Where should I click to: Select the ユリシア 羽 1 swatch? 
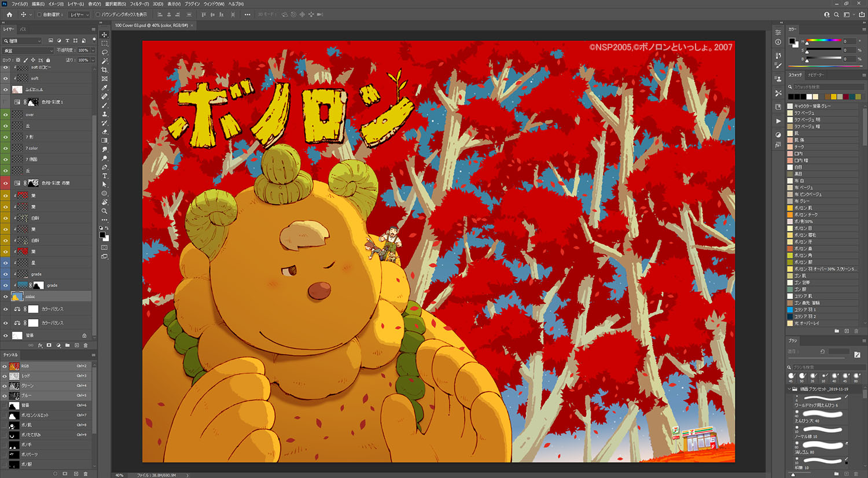click(822, 310)
